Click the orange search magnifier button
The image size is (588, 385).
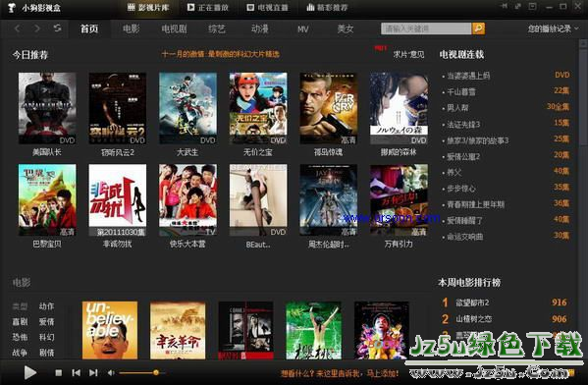(x=478, y=28)
